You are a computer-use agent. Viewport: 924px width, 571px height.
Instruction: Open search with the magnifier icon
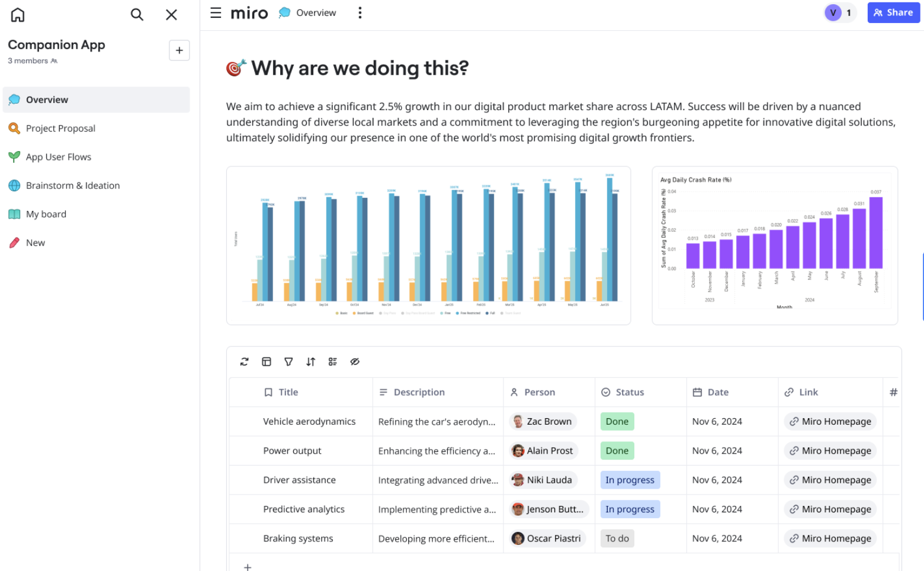pyautogui.click(x=137, y=15)
